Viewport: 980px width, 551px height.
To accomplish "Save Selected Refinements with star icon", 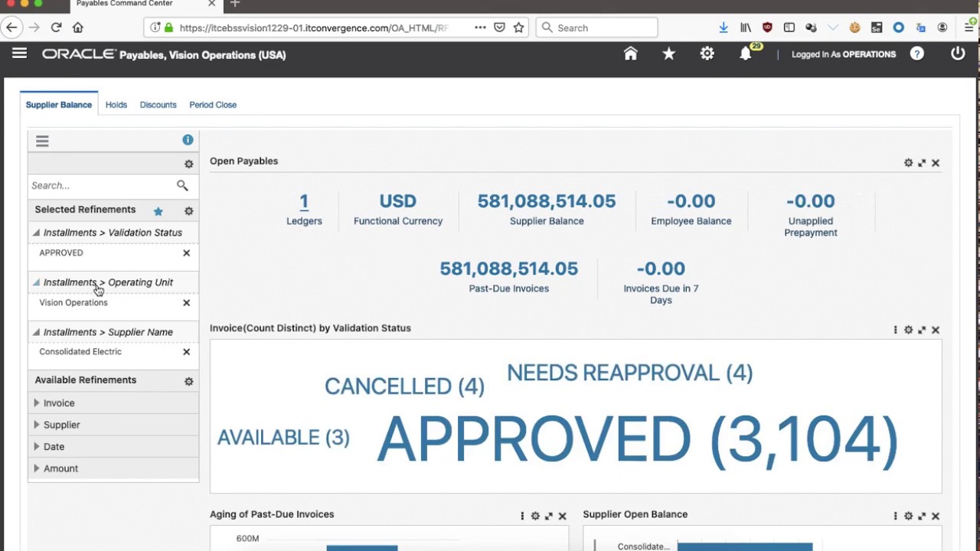I will (158, 211).
